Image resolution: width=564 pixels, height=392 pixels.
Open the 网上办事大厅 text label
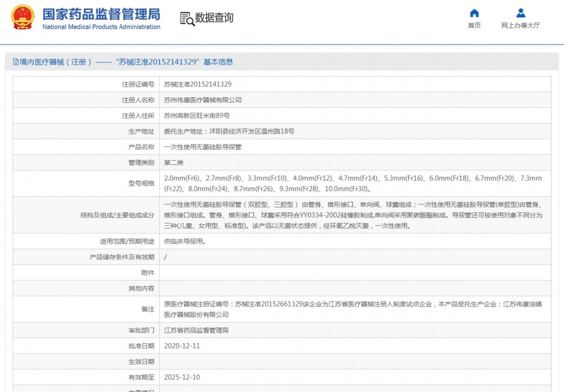tap(520, 26)
